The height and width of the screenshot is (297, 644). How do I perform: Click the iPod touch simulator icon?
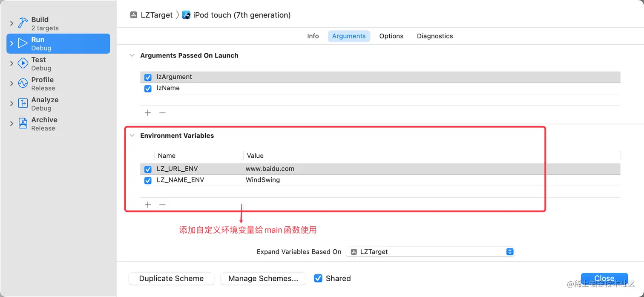pyautogui.click(x=186, y=15)
